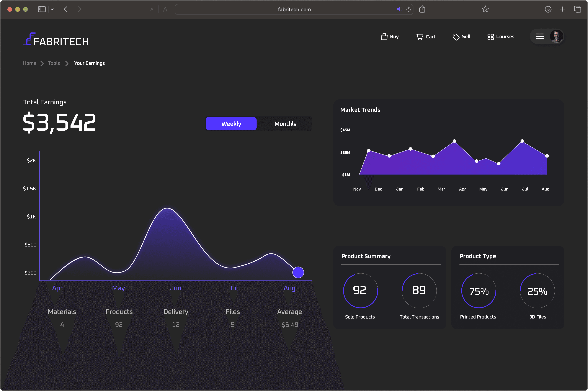588x391 pixels.
Task: Expand the sidebar dropdown chevron
Action: (52, 10)
